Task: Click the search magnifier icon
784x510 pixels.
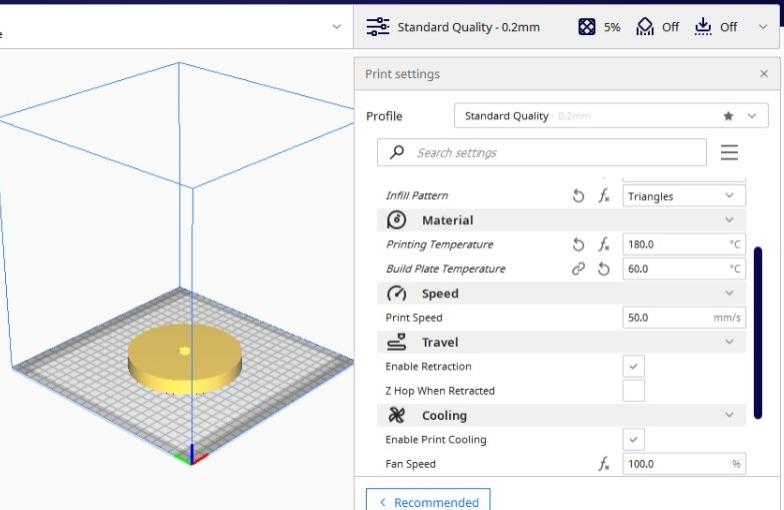Action: click(397, 152)
